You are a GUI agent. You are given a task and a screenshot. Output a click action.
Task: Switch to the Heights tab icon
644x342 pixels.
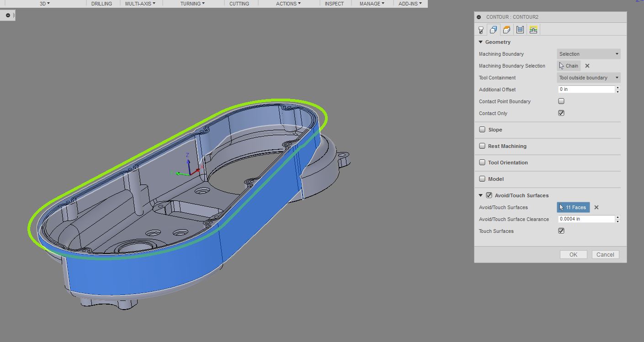pos(506,30)
